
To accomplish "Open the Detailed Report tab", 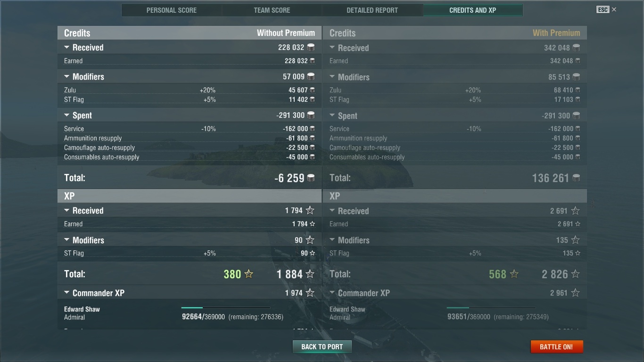I will click(372, 10).
